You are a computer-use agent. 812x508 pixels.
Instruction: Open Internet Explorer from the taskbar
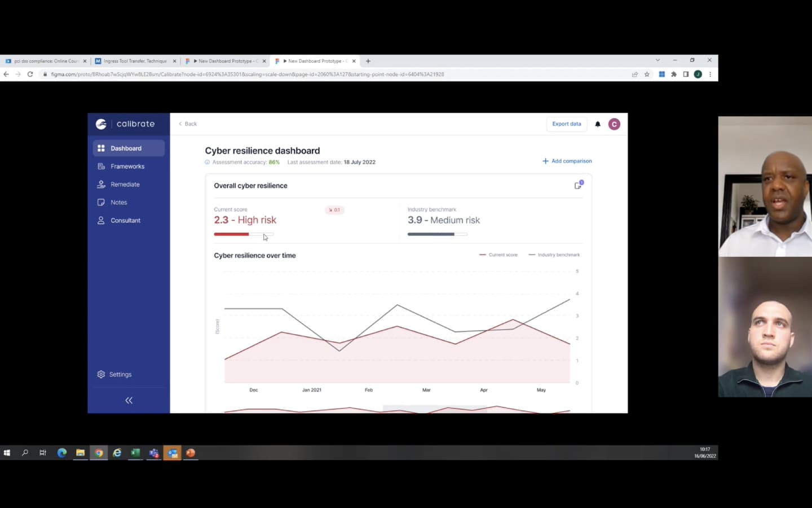pyautogui.click(x=117, y=453)
